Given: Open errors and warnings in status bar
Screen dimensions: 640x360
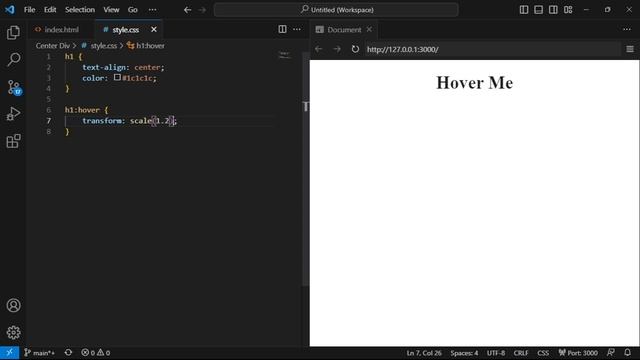Looking at the screenshot, I should (x=96, y=353).
